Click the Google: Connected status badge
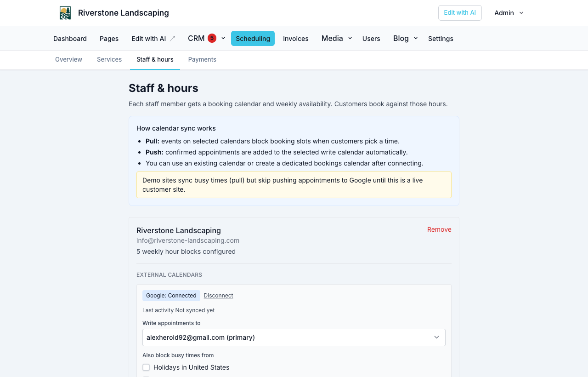Image resolution: width=588 pixels, height=377 pixels. (171, 296)
